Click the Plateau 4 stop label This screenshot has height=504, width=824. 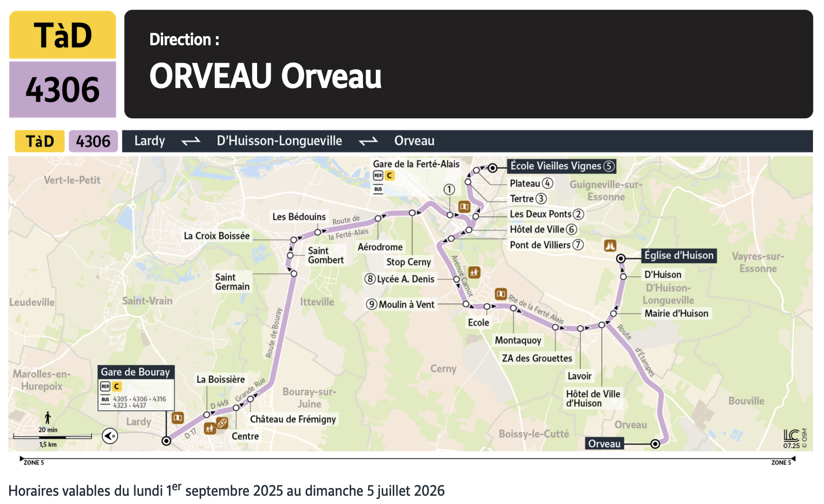coord(532,183)
